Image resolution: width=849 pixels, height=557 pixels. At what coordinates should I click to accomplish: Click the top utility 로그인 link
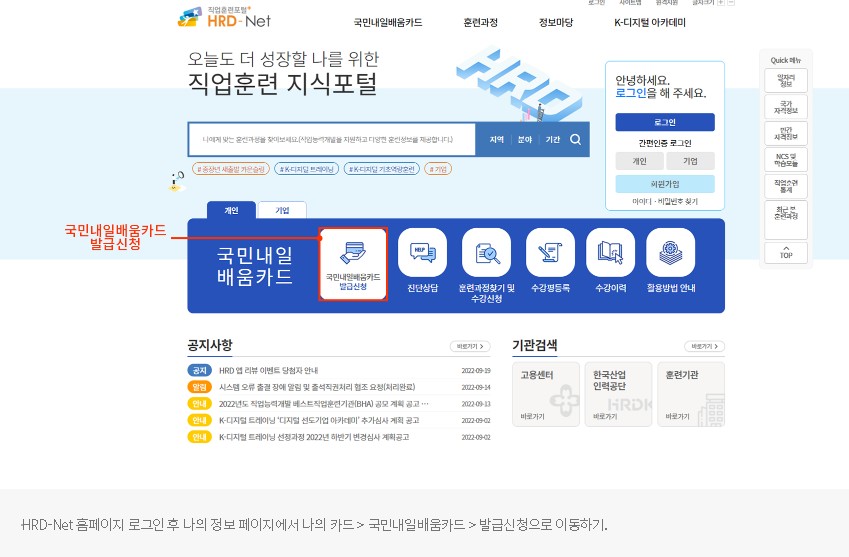(596, 3)
